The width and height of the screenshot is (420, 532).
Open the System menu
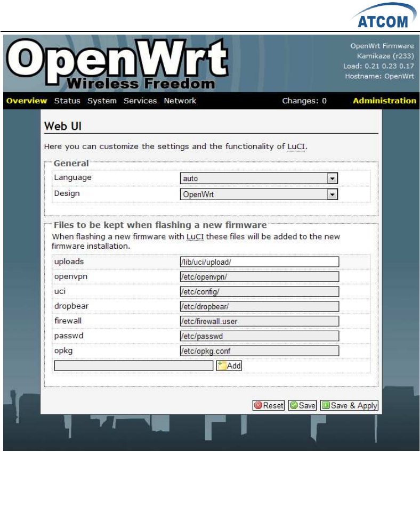pos(102,101)
